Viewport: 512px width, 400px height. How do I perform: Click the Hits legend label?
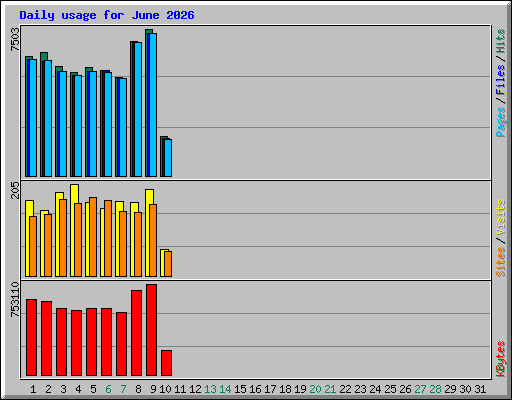pos(500,41)
